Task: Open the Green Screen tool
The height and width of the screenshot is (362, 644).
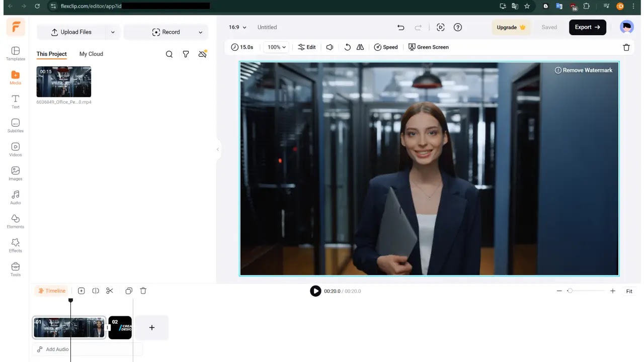Action: point(428,47)
